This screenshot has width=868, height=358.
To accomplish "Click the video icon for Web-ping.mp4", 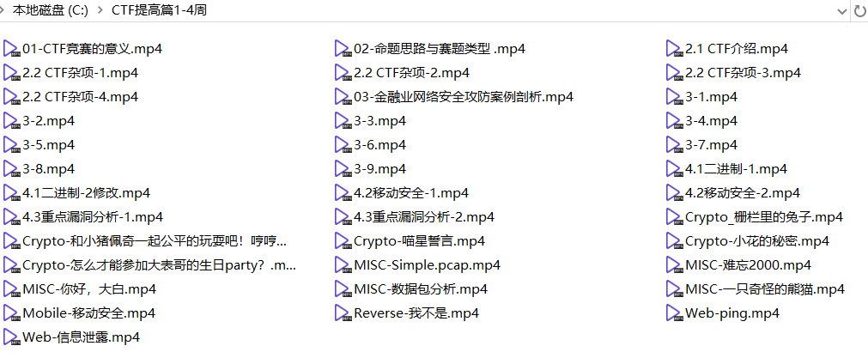I will click(x=675, y=313).
